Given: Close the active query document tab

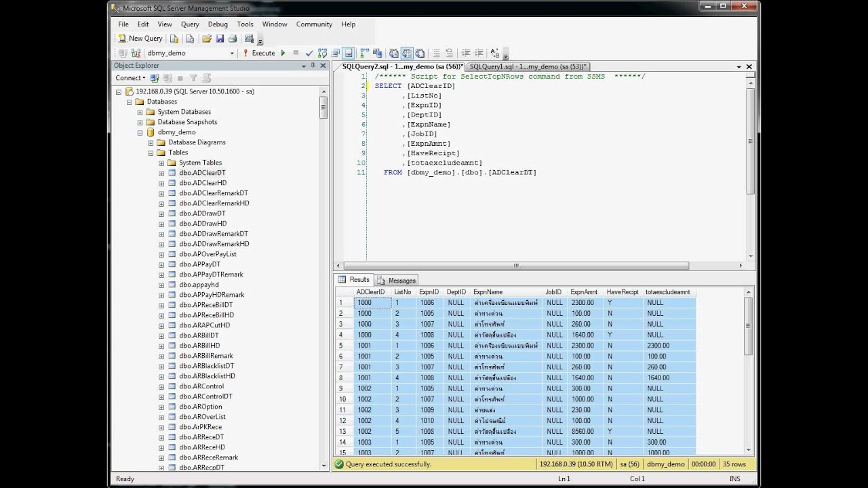Looking at the screenshot, I should click(749, 66).
